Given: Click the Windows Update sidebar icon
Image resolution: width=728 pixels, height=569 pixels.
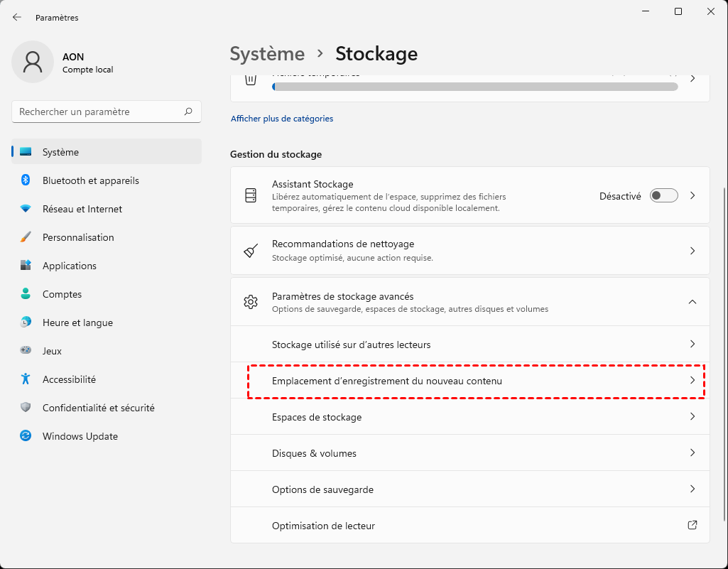Looking at the screenshot, I should [26, 436].
